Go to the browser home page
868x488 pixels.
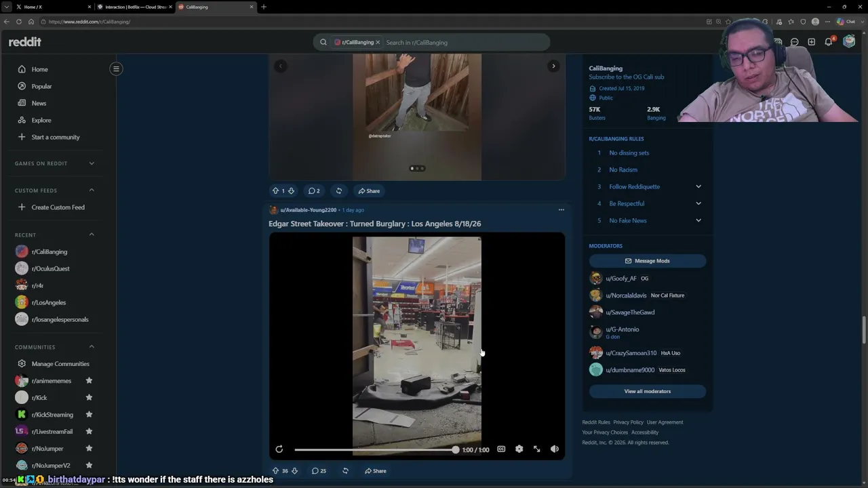pos(31,22)
